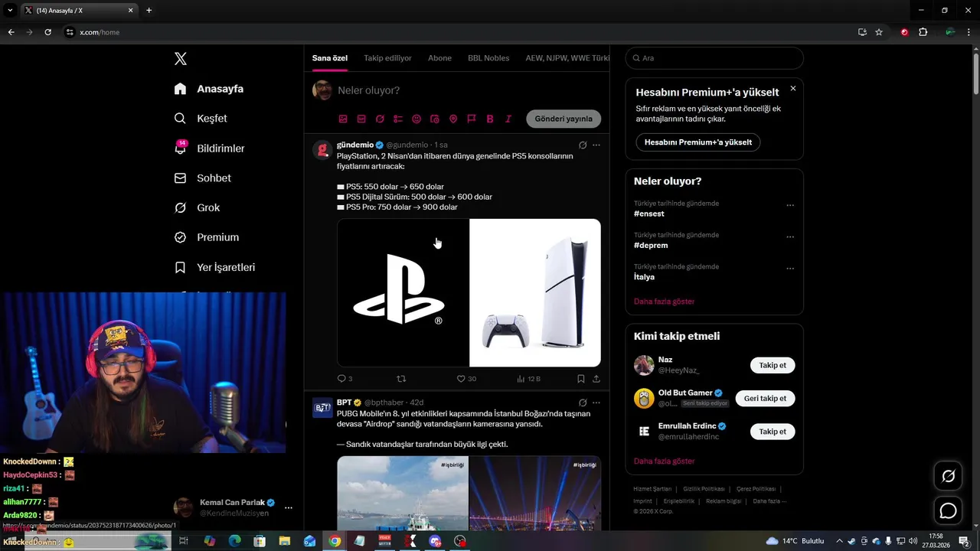Open more options for İtalya trend
Image resolution: width=980 pixels, height=551 pixels.
790,269
